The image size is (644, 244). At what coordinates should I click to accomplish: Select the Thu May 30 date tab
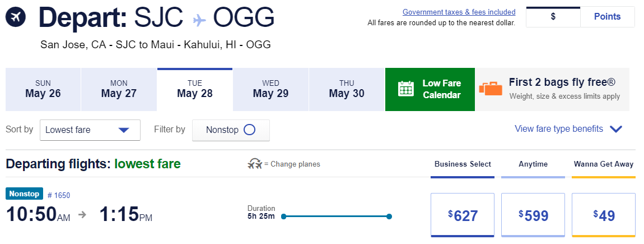(x=347, y=89)
